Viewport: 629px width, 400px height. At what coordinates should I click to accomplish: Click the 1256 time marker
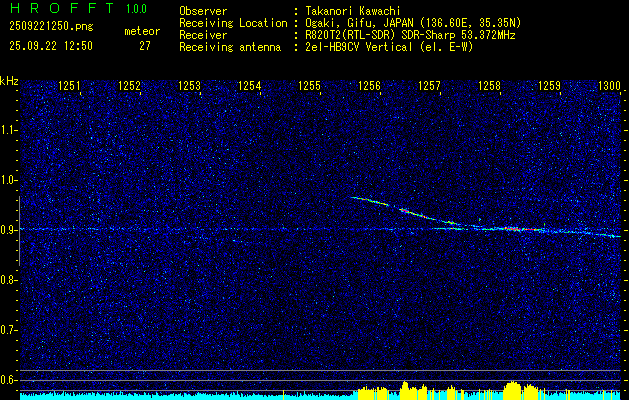click(369, 86)
